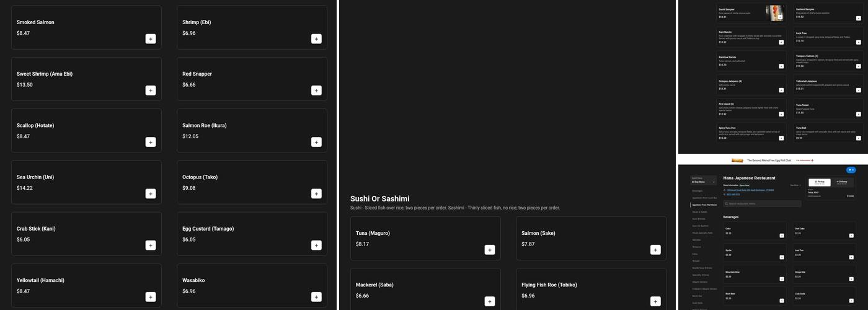Screen dimensions: 868x310
Task: Add Sea Urchin (Uni) to cart
Action: 151,194
